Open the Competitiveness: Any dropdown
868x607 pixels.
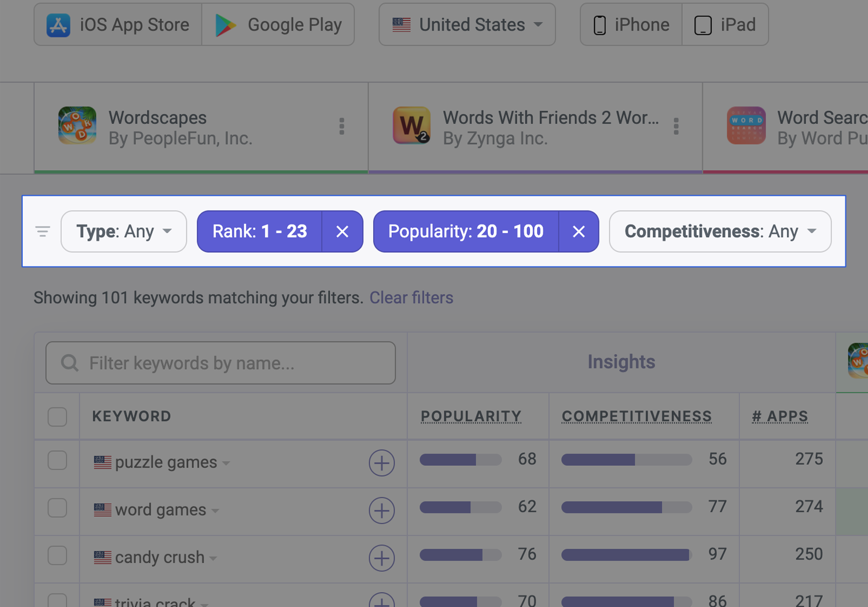720,231
